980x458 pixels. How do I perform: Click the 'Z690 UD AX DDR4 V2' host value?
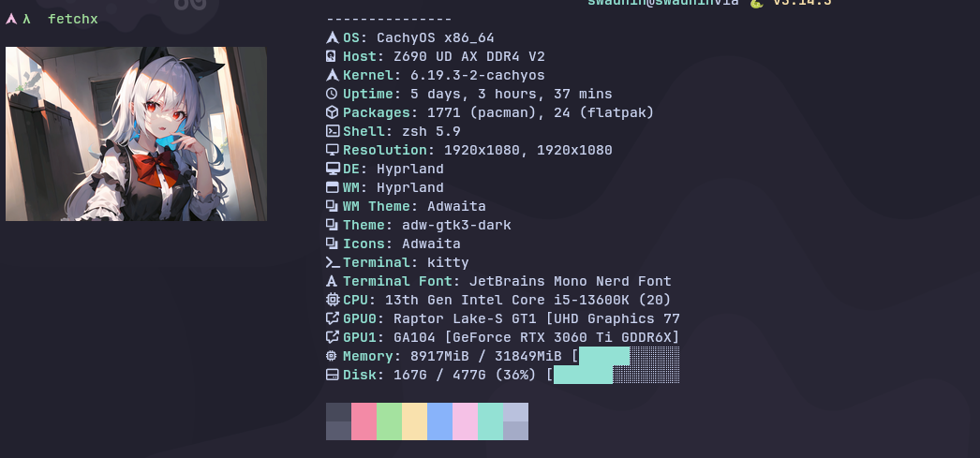(469, 56)
